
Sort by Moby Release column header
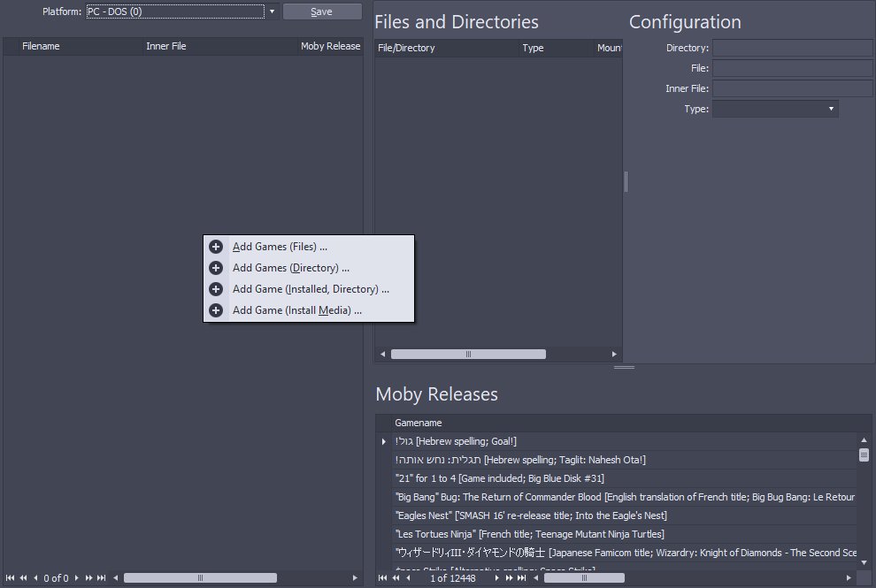(x=330, y=46)
